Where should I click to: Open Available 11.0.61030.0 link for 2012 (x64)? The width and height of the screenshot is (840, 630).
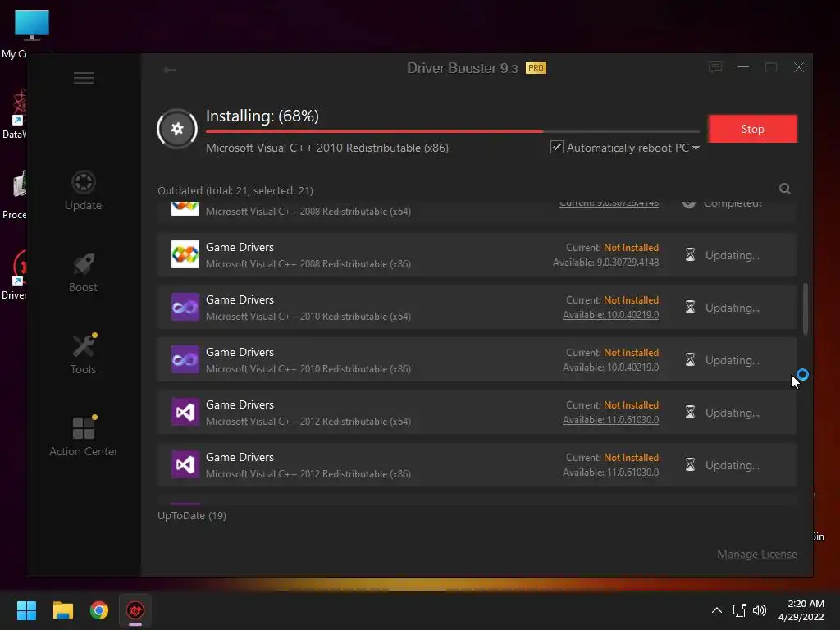[610, 419]
